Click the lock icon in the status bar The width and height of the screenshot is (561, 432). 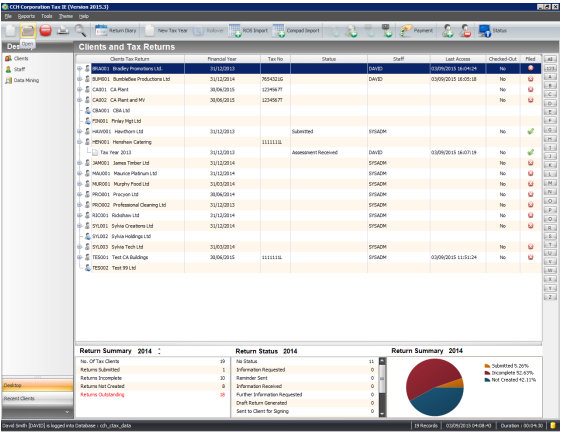(553, 426)
